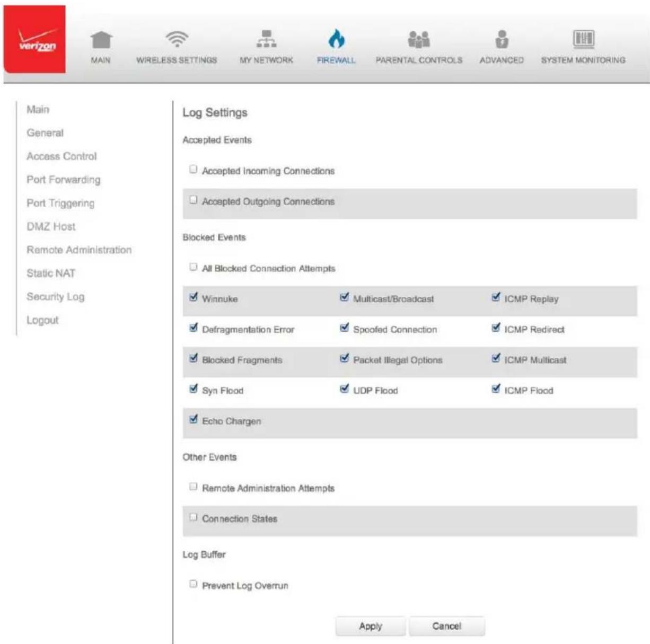Click the Verizon logo

tap(35, 40)
